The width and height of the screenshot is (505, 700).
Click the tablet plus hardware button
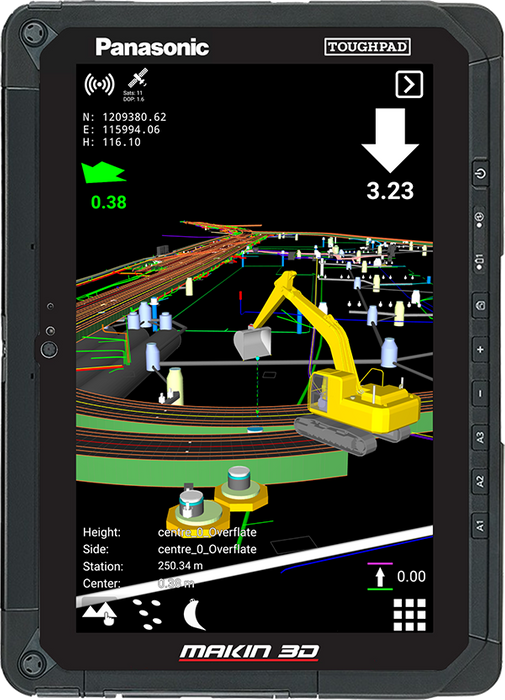pyautogui.click(x=480, y=349)
